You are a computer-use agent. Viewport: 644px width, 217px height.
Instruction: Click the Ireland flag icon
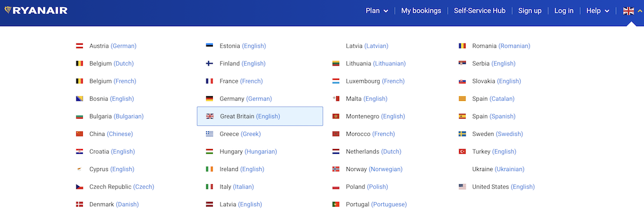[209, 169]
